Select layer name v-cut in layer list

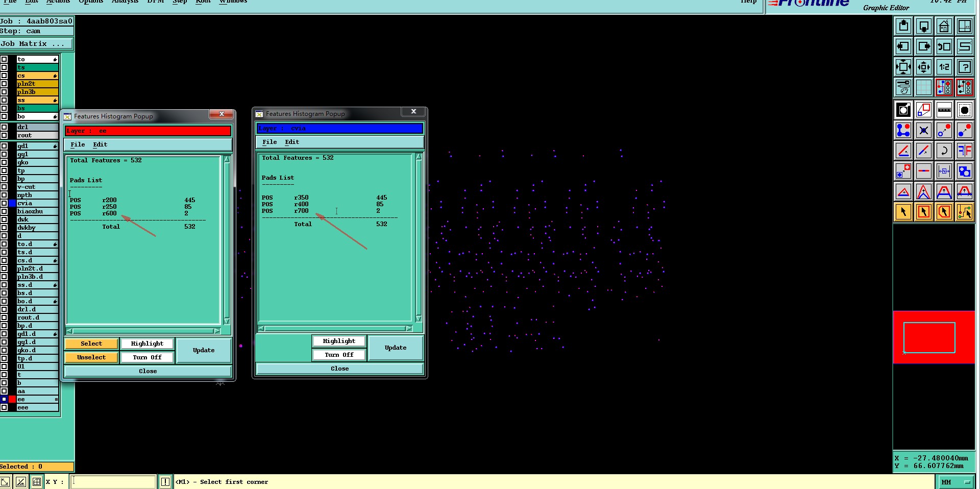(x=37, y=187)
